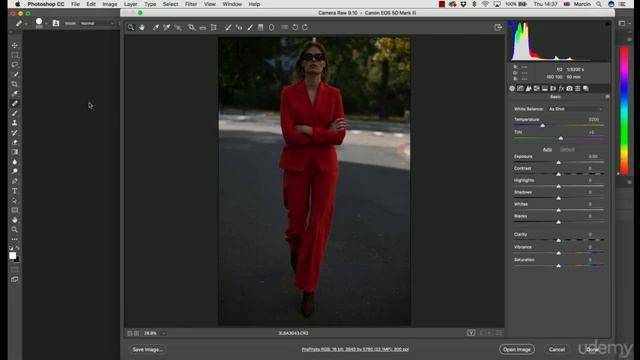Viewport: 640px width, 360px height.
Task: Select the Radial Filter tool
Action: pos(271,27)
